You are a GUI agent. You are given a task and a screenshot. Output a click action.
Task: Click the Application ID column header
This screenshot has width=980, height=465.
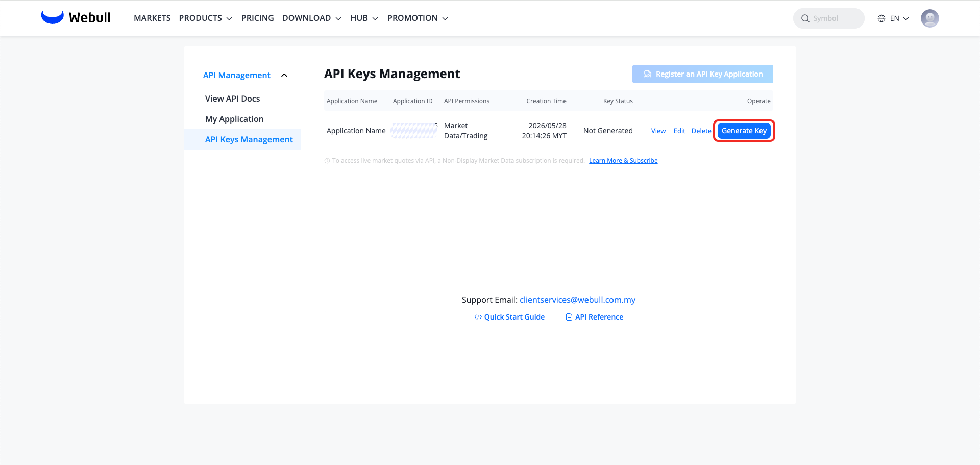coord(412,101)
